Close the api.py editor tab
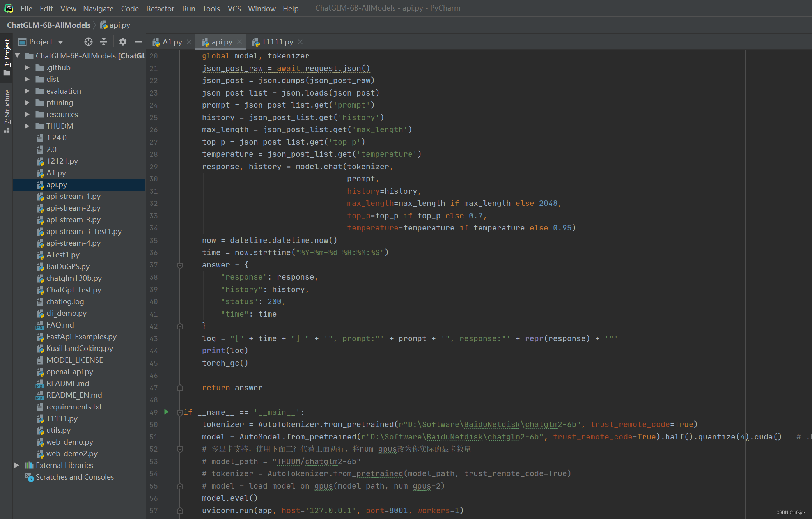 (239, 42)
